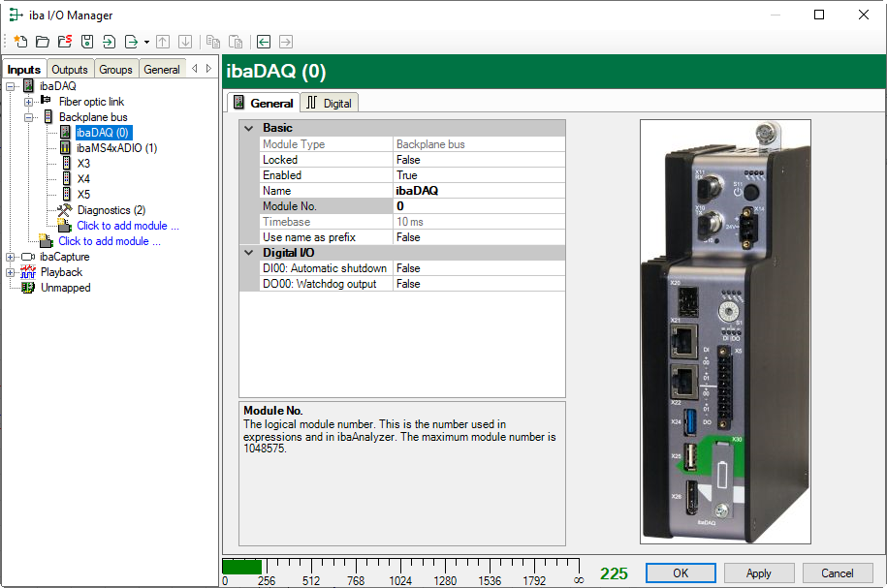Collapse the Backplane bus tree node
887x588 pixels.
28,117
